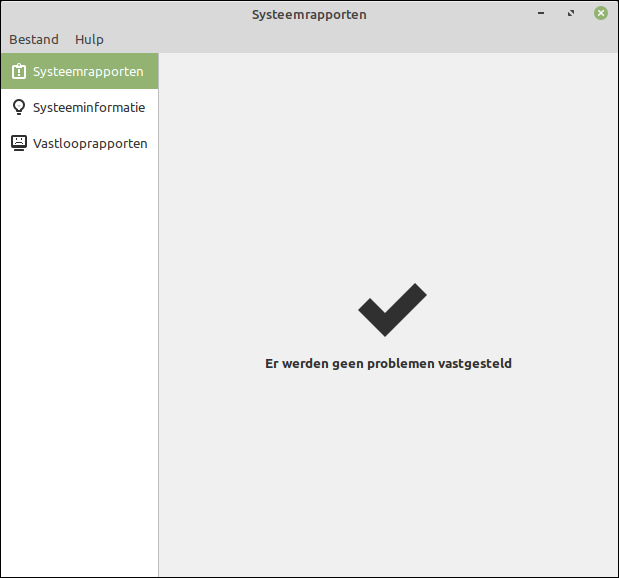Image resolution: width=619 pixels, height=578 pixels.
Task: Click the divider between sidebar and main panel
Action: tap(159, 300)
